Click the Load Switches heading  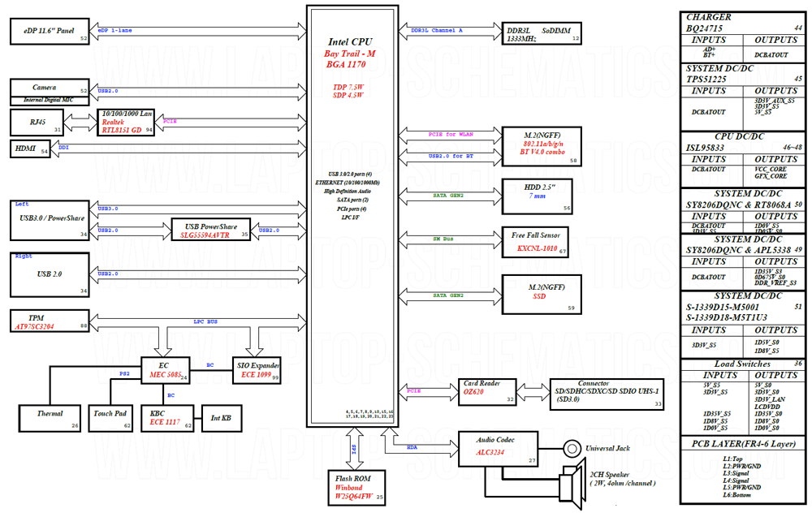pos(743,364)
